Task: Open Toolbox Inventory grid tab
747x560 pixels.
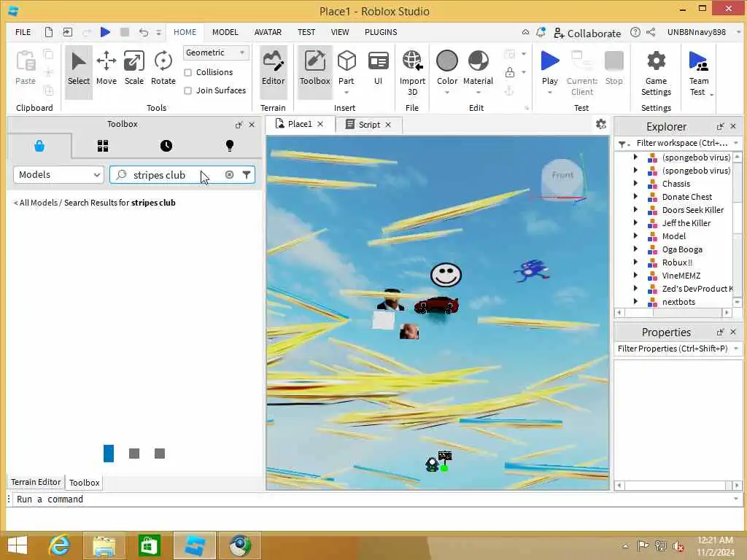Action: pos(103,146)
